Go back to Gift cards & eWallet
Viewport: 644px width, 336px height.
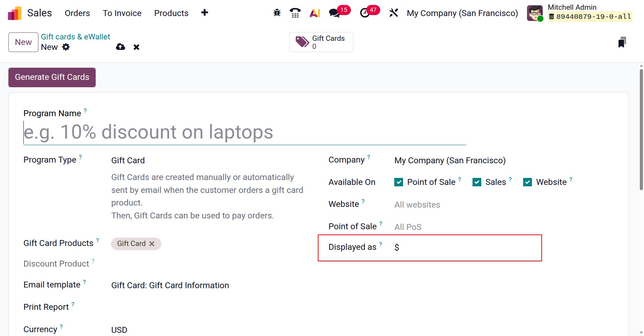click(75, 37)
